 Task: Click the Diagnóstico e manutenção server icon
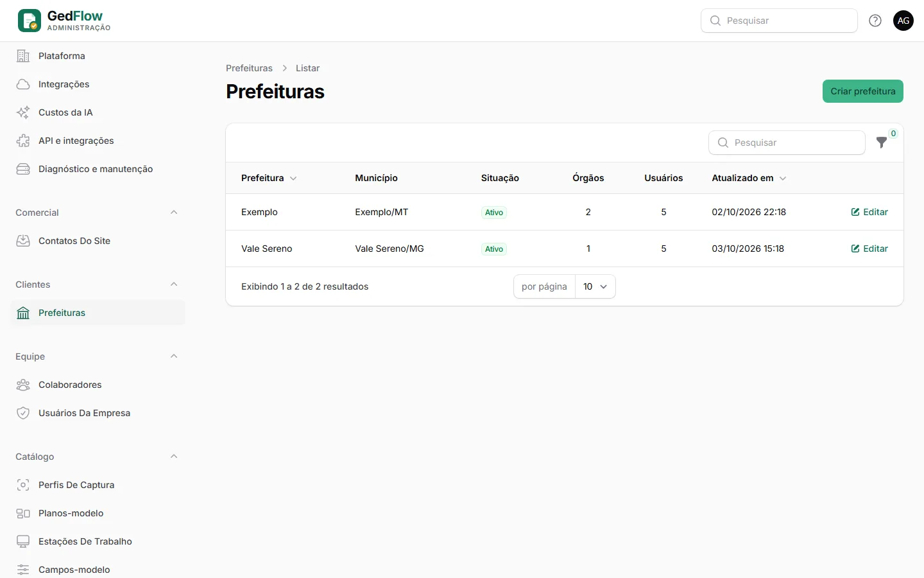coord(23,169)
